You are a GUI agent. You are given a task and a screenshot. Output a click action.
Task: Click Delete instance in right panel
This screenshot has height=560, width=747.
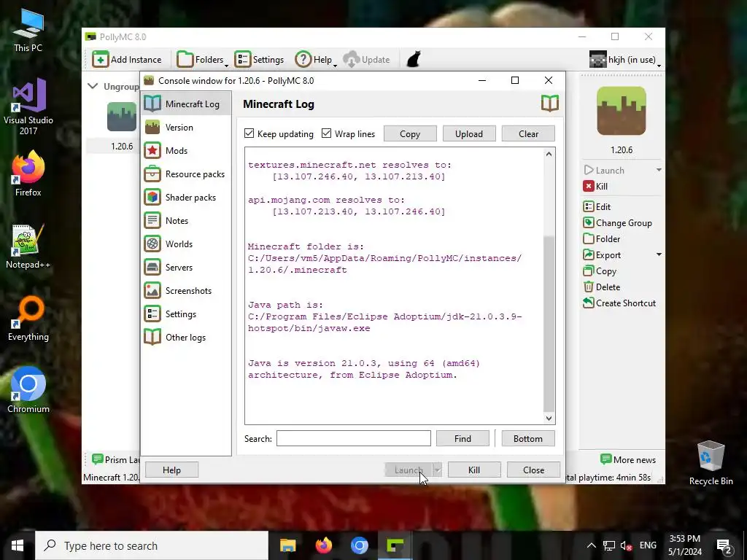tap(602, 287)
